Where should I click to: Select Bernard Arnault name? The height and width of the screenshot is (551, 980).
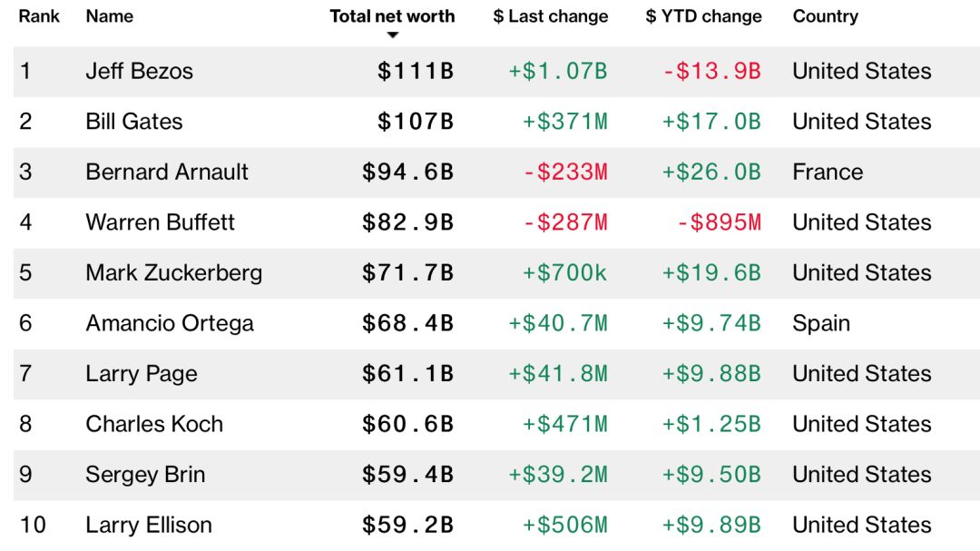point(167,172)
